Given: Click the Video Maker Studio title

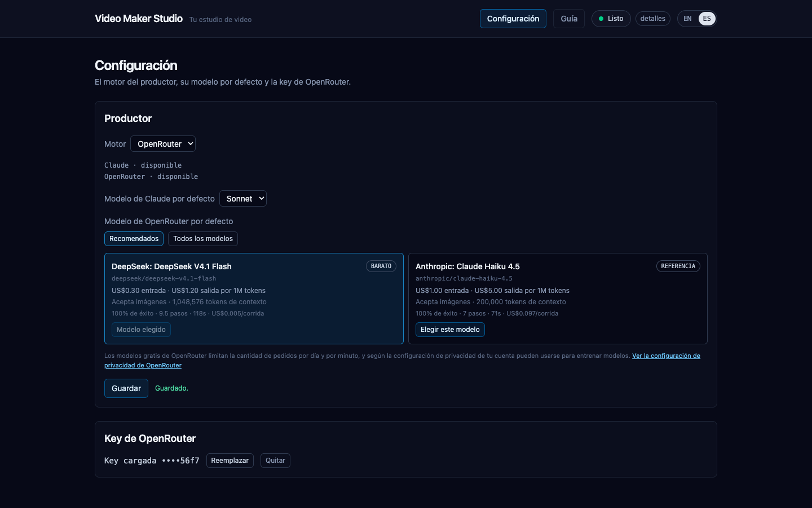Looking at the screenshot, I should click(139, 19).
